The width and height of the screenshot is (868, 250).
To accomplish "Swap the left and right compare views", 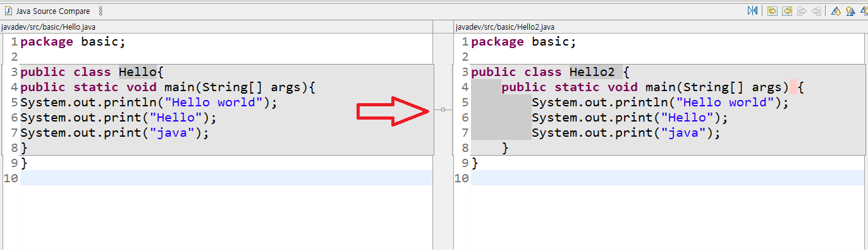I will [x=752, y=11].
